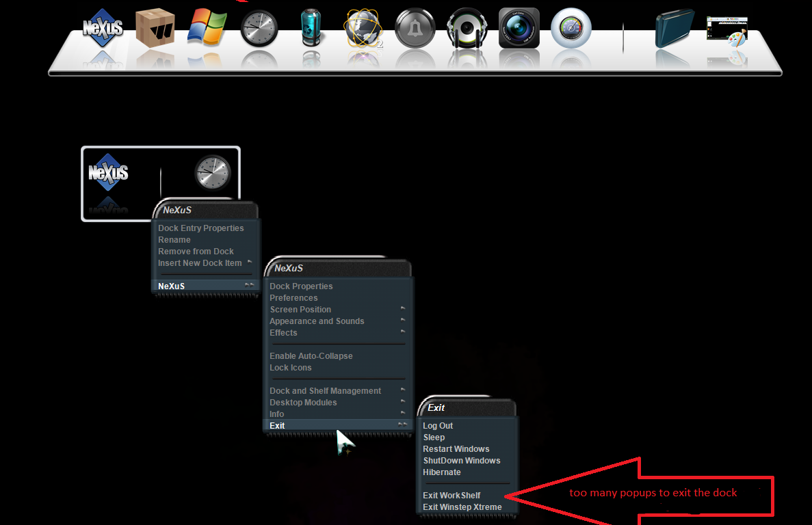
Task: Select Dock Entry Properties from the context menu
Action: point(201,228)
